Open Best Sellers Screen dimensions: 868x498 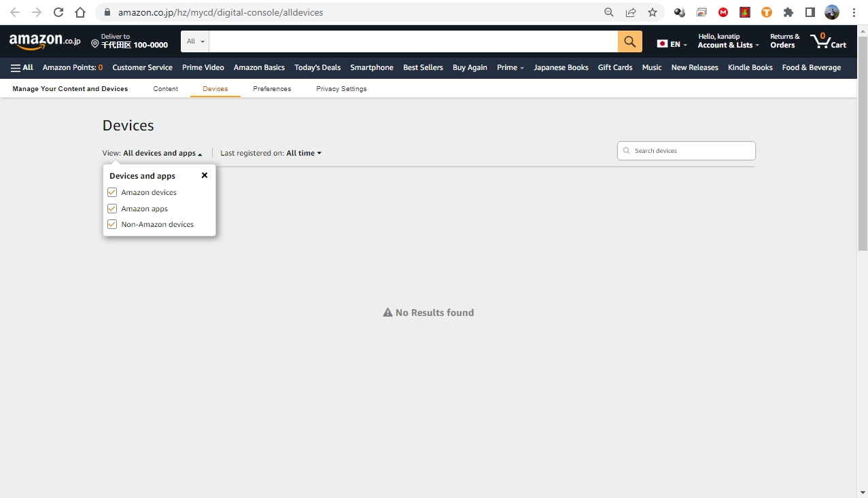[x=423, y=67]
